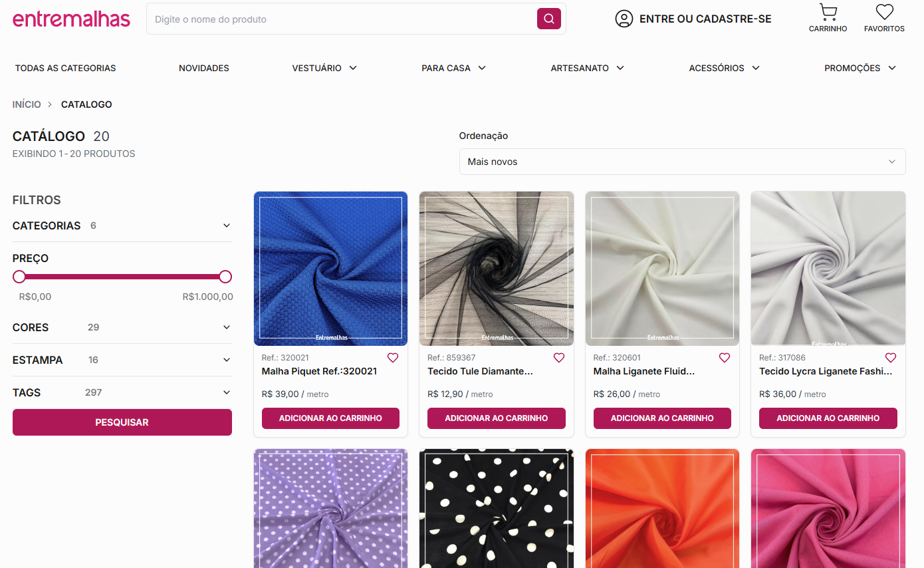
Task: Click the product name search field
Action: 342,19
